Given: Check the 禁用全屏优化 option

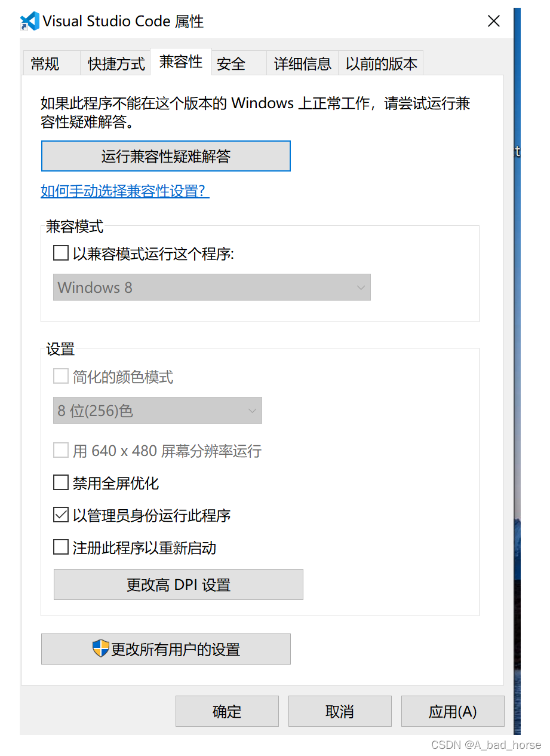Looking at the screenshot, I should pos(60,482).
